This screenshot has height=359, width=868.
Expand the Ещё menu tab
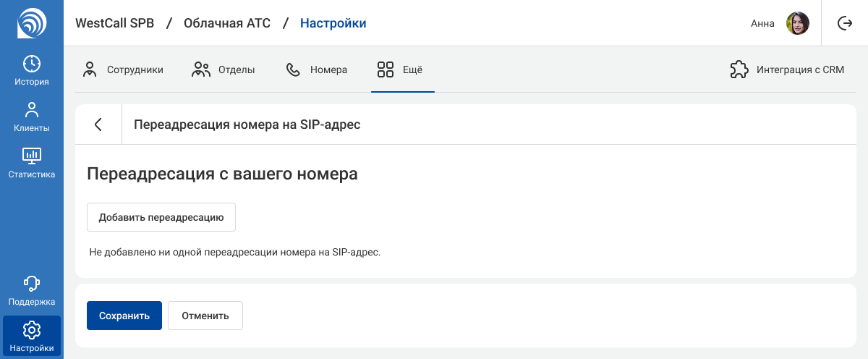pyautogui.click(x=400, y=70)
